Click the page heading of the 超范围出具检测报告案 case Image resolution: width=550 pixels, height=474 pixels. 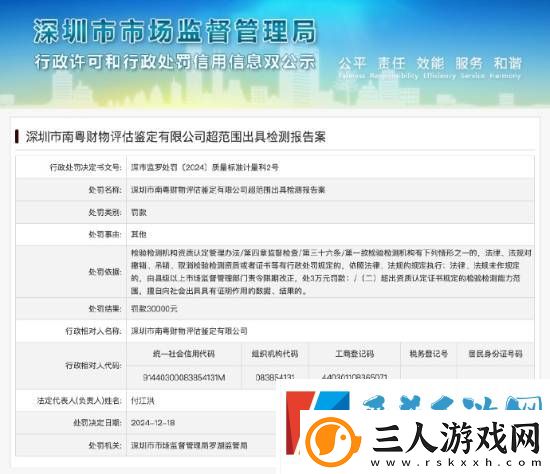175,137
